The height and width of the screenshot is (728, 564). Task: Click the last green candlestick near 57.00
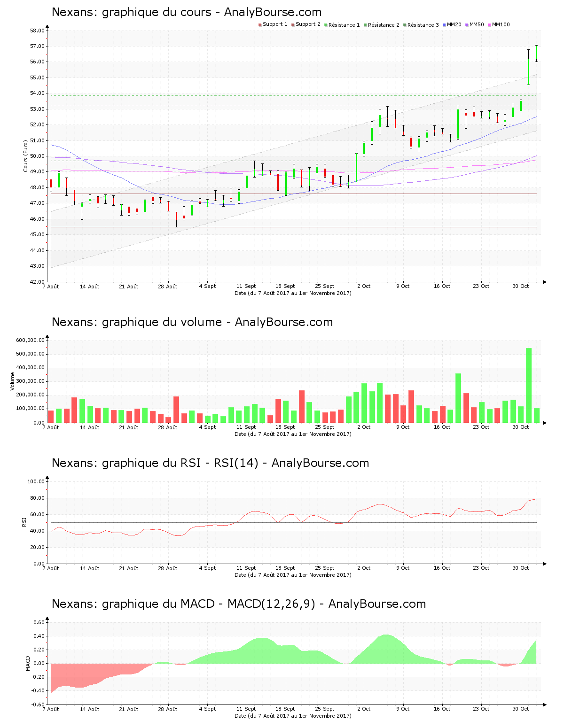[x=536, y=53]
